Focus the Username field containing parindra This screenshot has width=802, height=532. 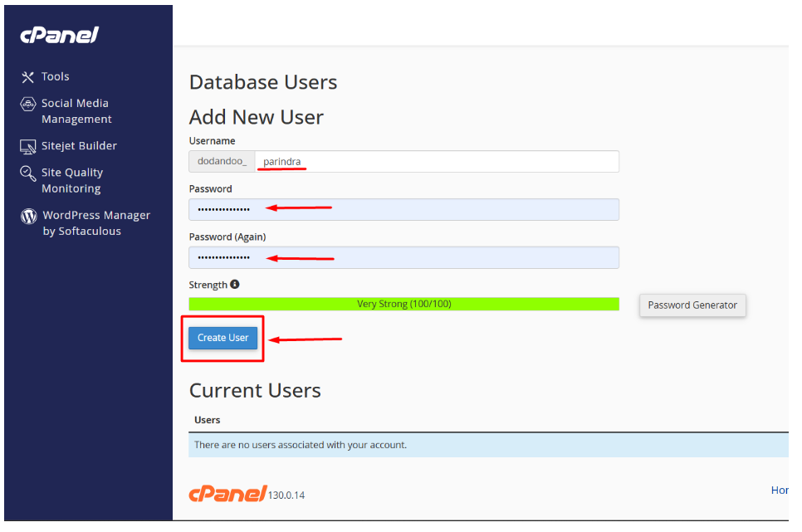(436, 161)
